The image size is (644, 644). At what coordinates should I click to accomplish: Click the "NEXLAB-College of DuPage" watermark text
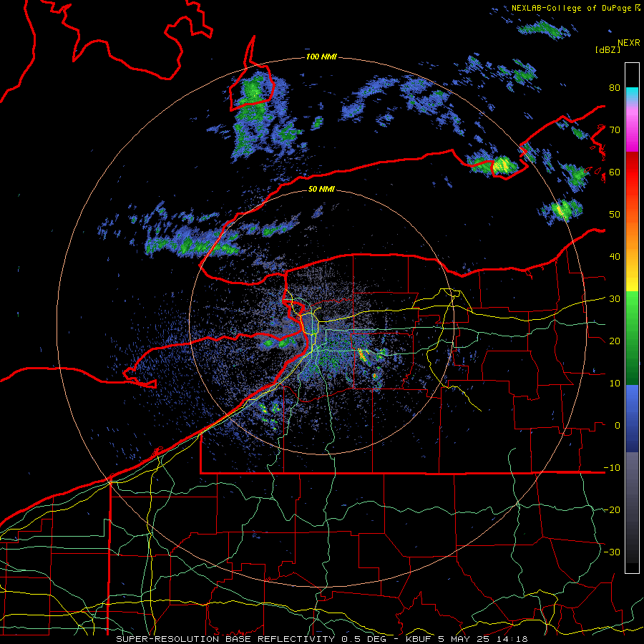click(x=571, y=8)
